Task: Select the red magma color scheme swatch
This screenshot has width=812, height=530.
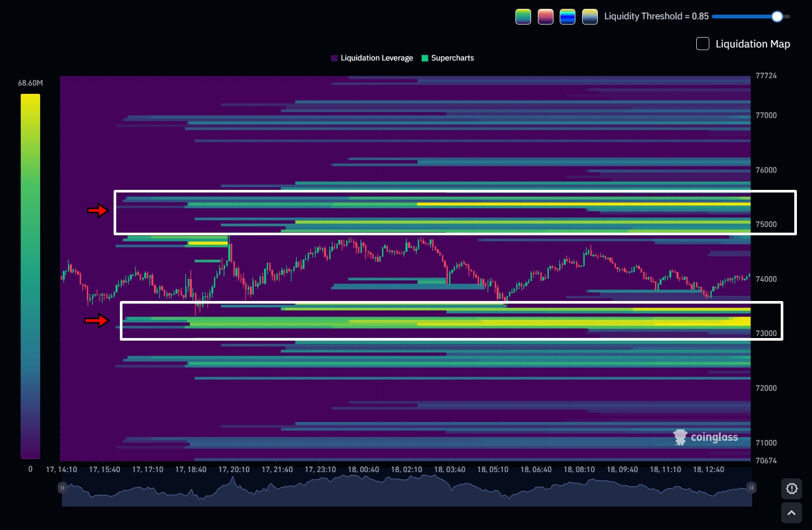Action: coord(545,16)
